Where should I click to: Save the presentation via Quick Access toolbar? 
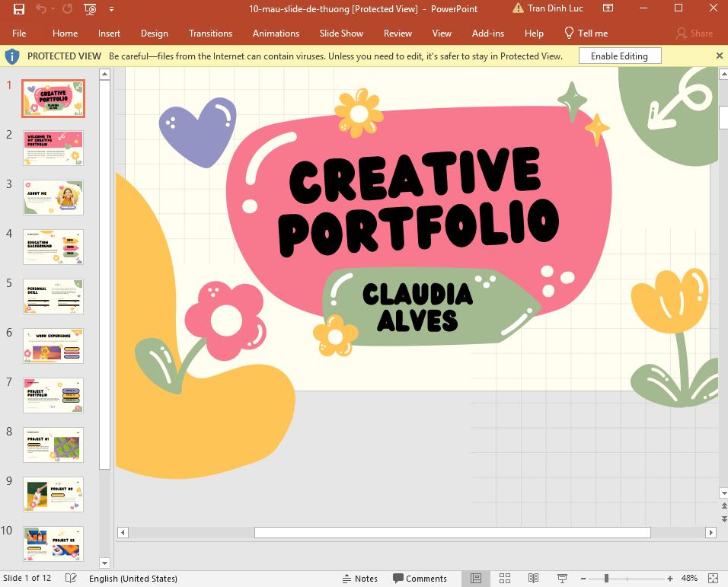click(x=19, y=8)
